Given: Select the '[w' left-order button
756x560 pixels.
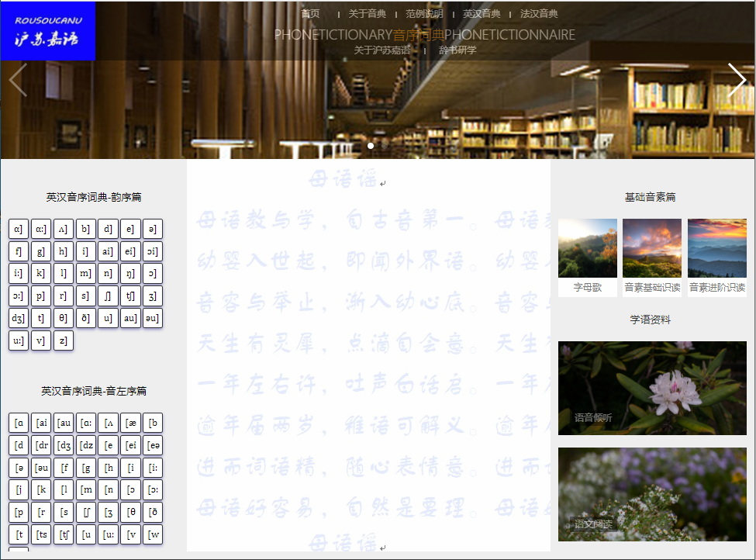Looking at the screenshot, I should pos(152,534).
